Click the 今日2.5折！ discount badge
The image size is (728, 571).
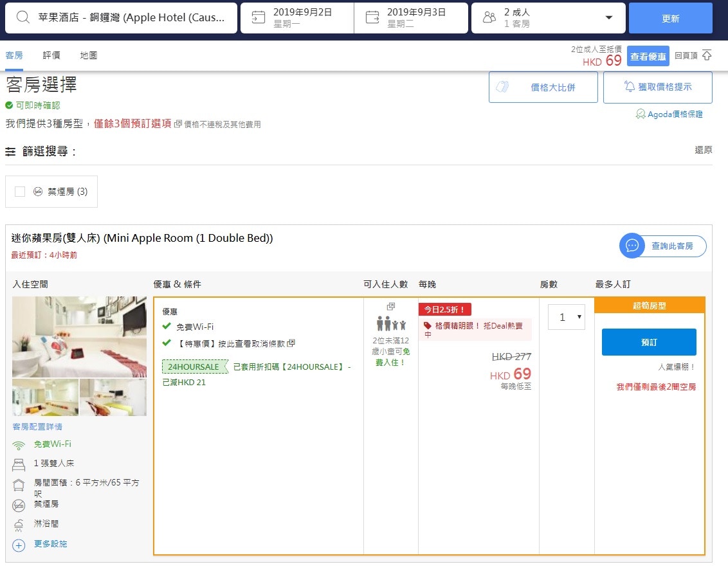click(444, 309)
